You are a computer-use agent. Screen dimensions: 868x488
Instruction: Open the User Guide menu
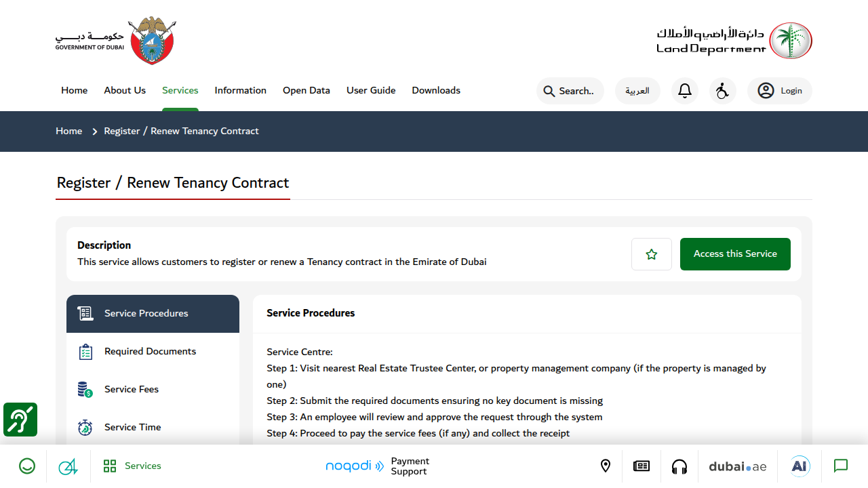pos(371,90)
